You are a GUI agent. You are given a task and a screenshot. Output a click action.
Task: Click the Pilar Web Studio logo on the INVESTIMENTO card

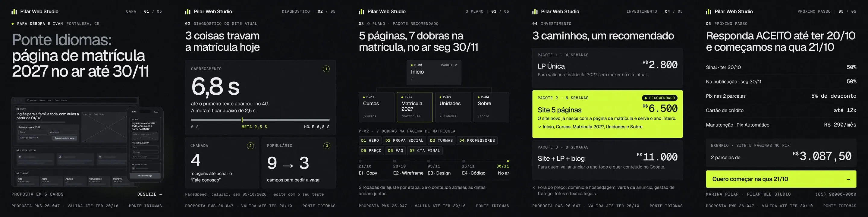555,11
